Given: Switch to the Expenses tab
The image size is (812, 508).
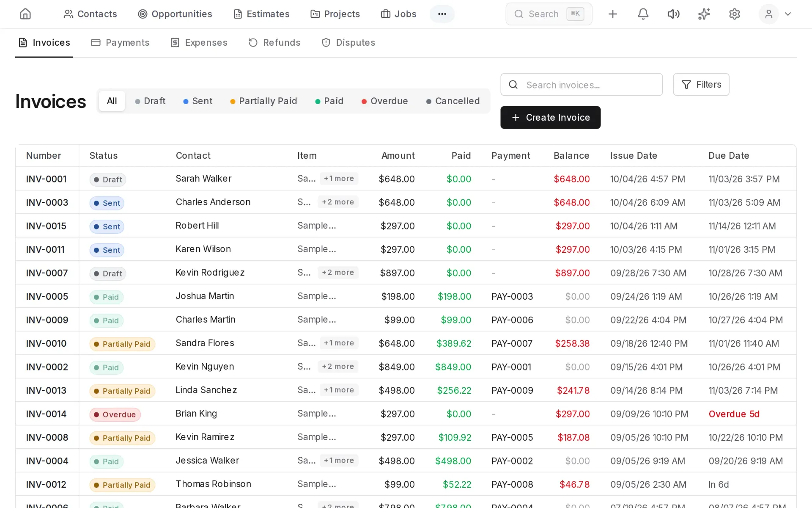Looking at the screenshot, I should 199,43.
